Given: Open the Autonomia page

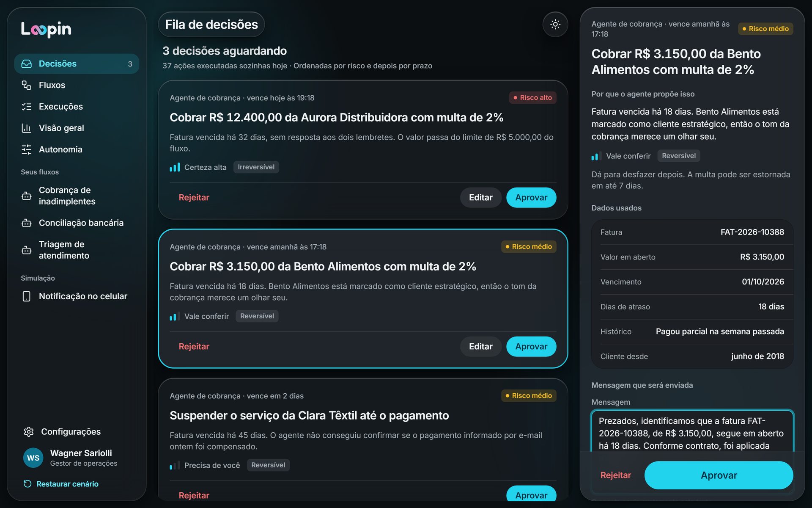Looking at the screenshot, I should pyautogui.click(x=77, y=149).
